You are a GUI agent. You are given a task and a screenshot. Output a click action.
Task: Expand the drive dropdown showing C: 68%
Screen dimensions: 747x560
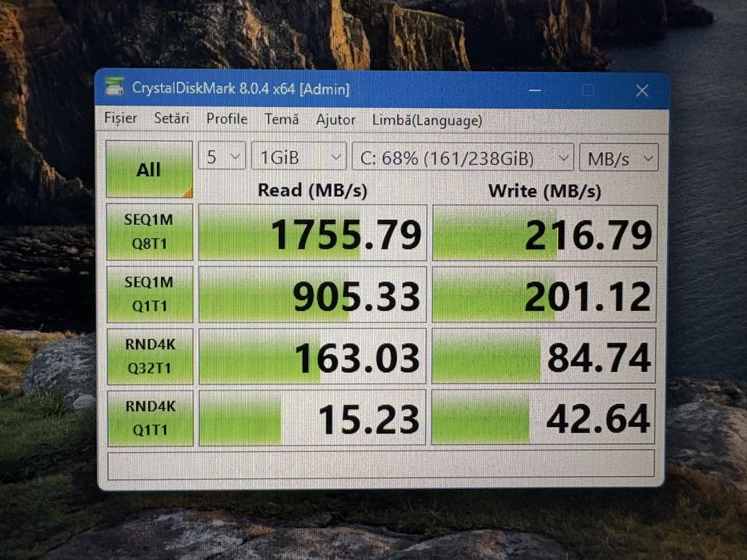463,157
